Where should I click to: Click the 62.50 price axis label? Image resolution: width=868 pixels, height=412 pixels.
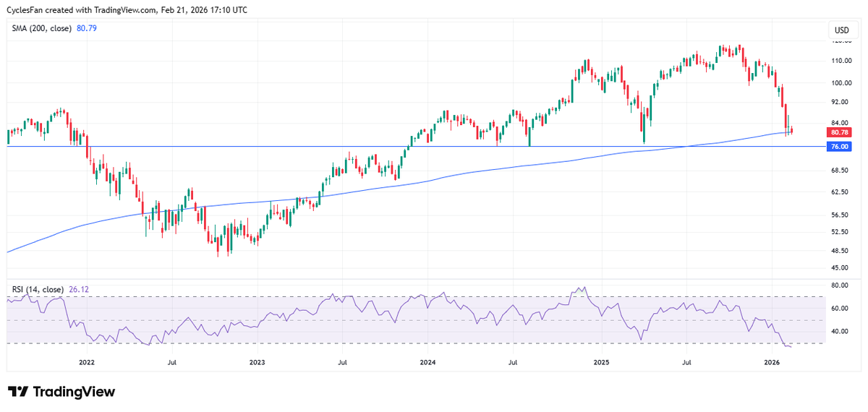[841, 192]
